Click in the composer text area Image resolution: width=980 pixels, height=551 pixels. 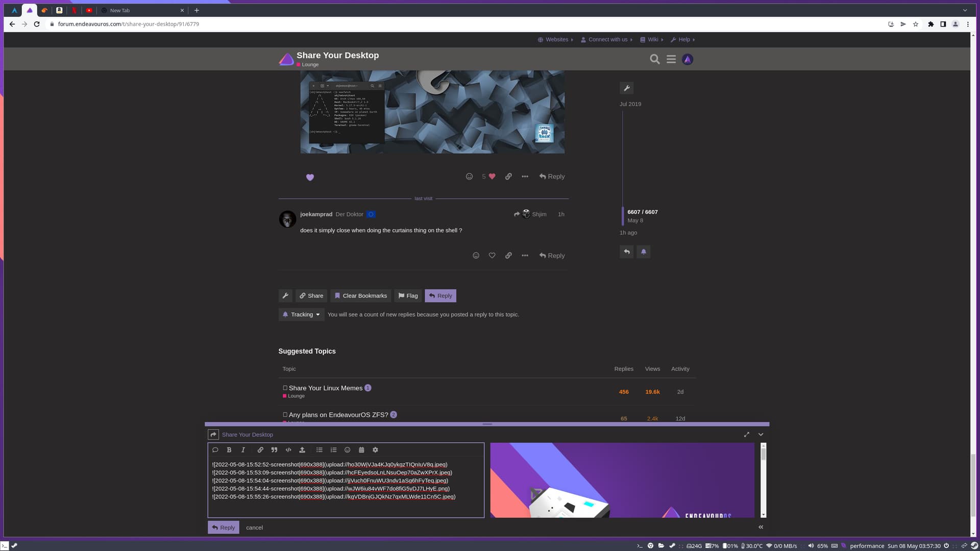tap(346, 487)
